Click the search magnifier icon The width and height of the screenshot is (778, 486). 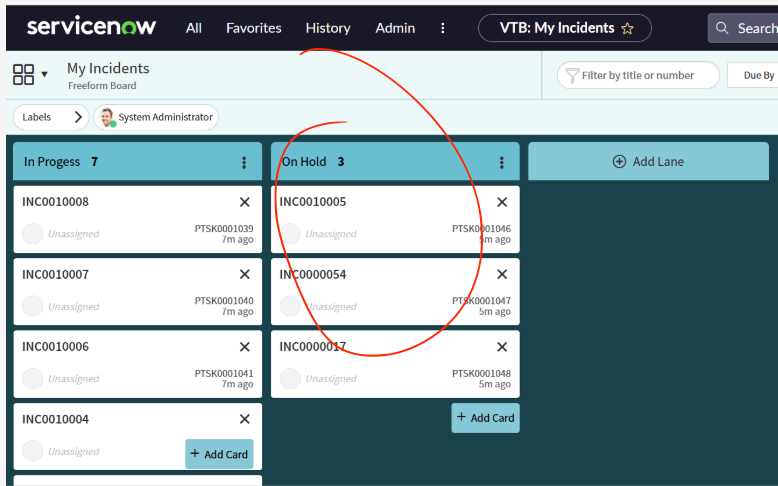point(722,28)
